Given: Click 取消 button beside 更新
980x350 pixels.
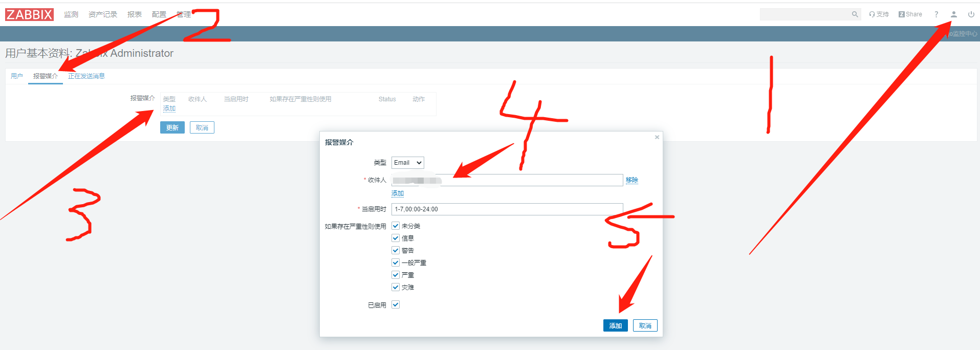Looking at the screenshot, I should [x=202, y=127].
